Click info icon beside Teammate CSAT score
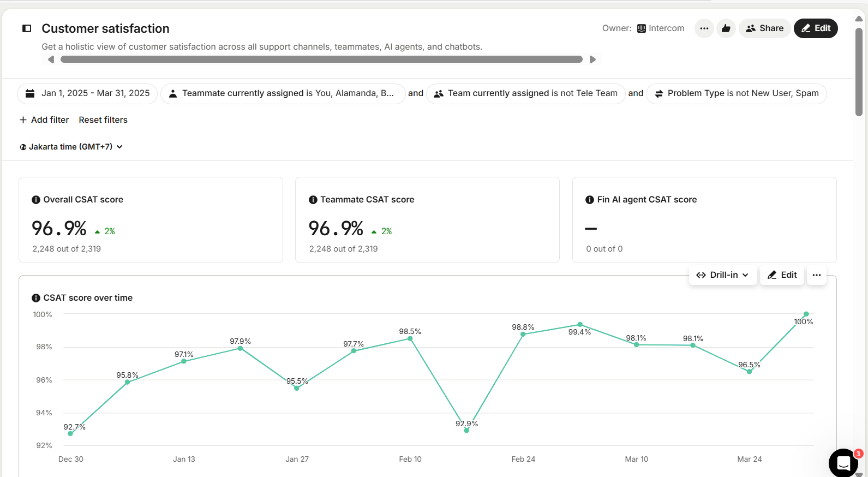 [x=313, y=200]
